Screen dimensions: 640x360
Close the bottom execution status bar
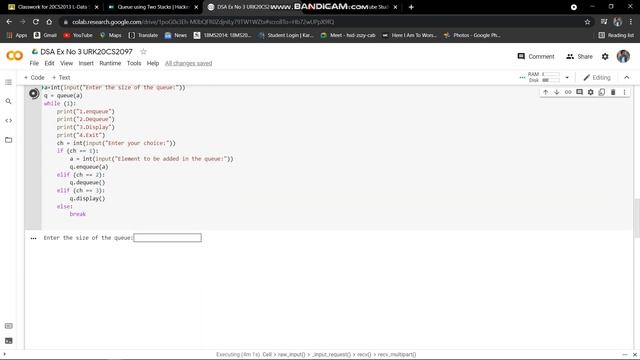pos(635,355)
